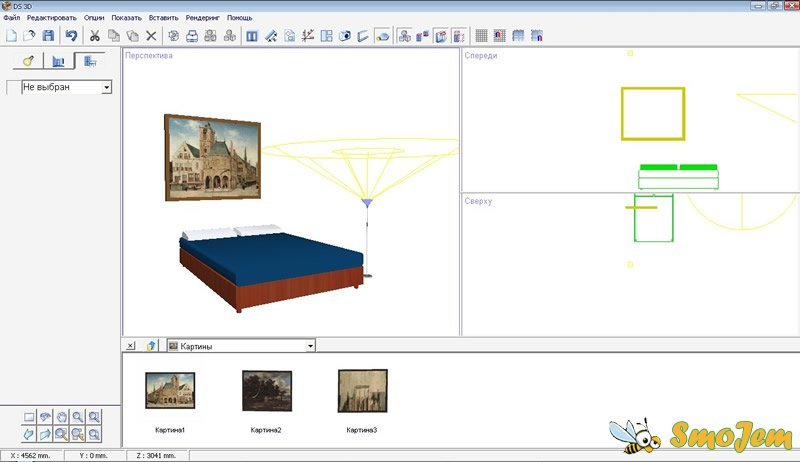This screenshot has height=462, width=800.
Task: Click the Cut scissors icon
Action: pos(94,36)
